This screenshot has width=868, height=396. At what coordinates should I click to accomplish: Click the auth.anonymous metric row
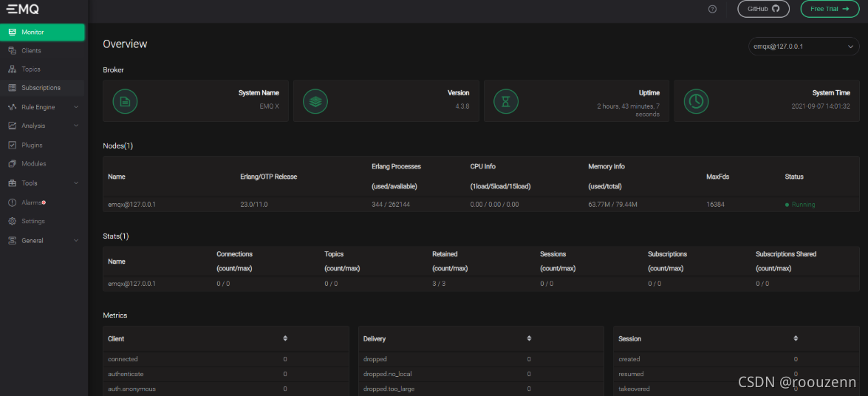226,389
